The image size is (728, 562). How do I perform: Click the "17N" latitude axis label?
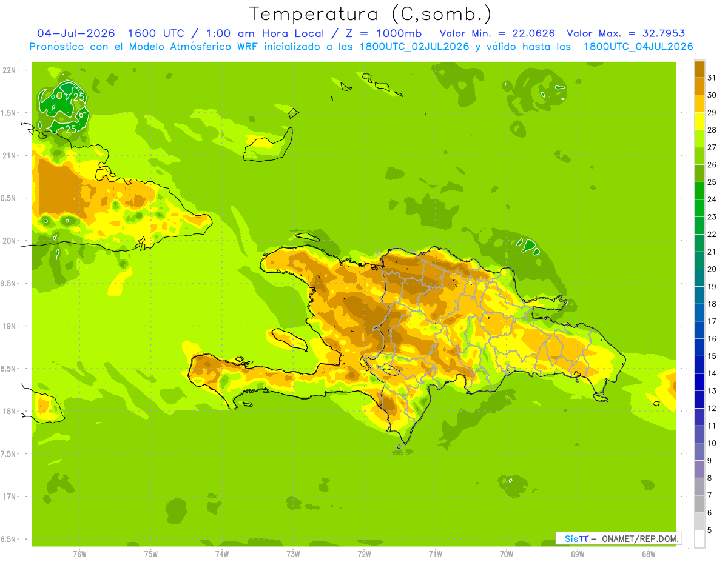click(x=8, y=497)
